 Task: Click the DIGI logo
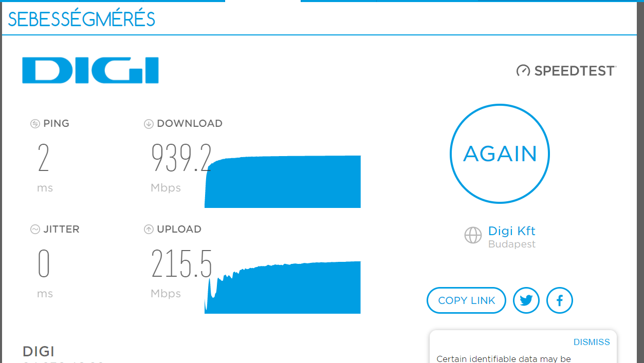coord(90,70)
